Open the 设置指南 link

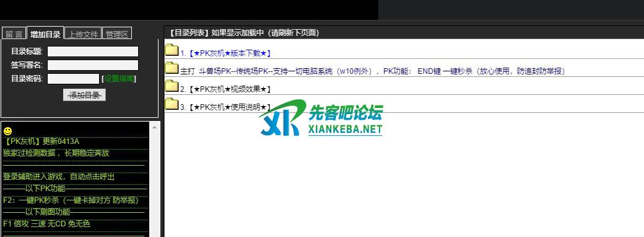pos(120,79)
